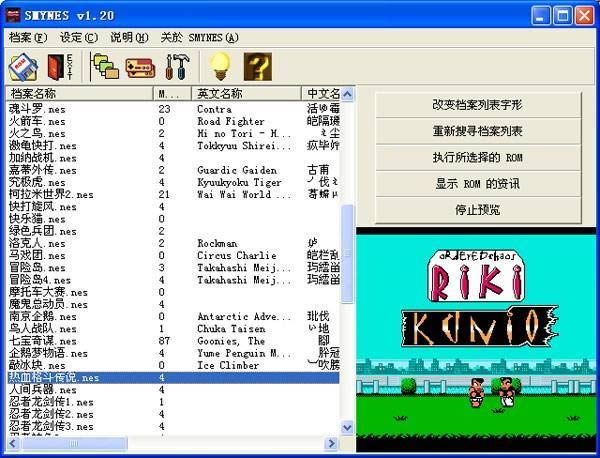Select 嘉蒂外传.nes in the file list
Screen dimensions: 600x458
pyautogui.click(x=42, y=170)
